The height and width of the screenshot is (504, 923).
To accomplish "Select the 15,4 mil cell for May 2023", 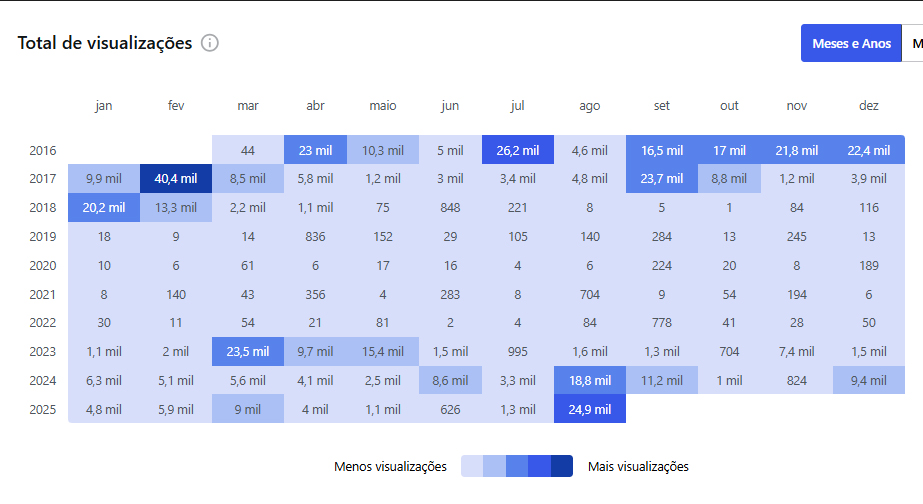I will pyautogui.click(x=383, y=351).
